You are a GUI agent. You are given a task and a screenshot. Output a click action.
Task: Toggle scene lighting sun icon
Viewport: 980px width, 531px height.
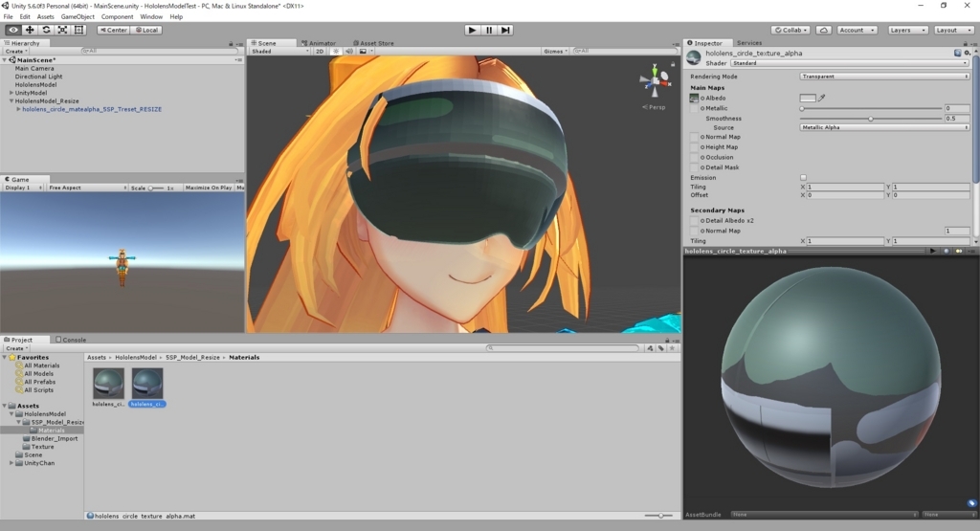pos(336,52)
